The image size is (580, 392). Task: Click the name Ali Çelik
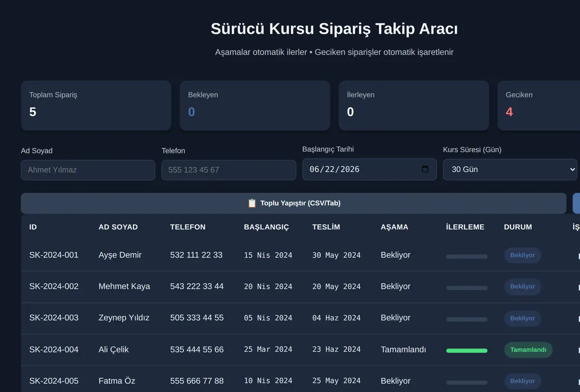114,349
